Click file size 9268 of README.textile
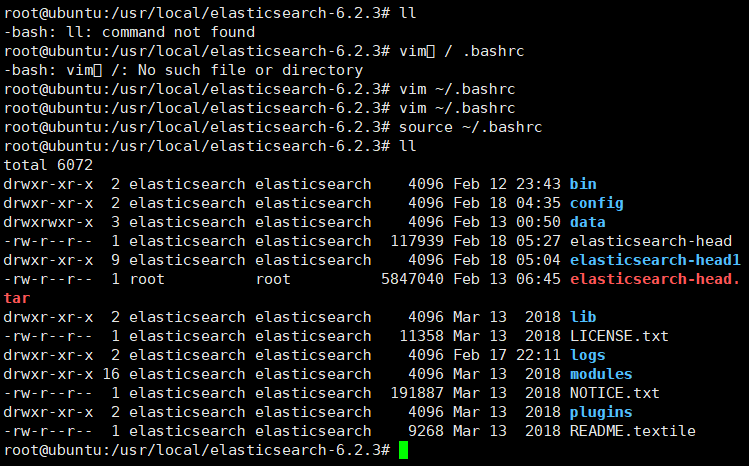The image size is (750, 466). 426,431
